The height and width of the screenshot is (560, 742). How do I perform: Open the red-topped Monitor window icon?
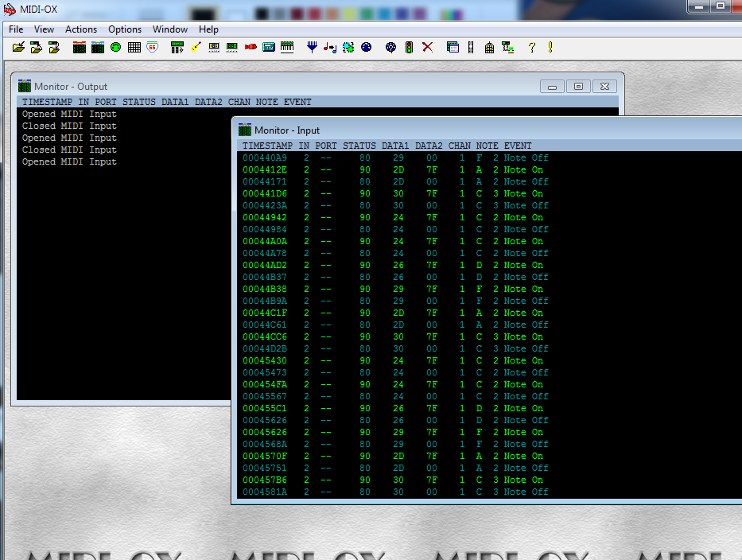(80, 48)
